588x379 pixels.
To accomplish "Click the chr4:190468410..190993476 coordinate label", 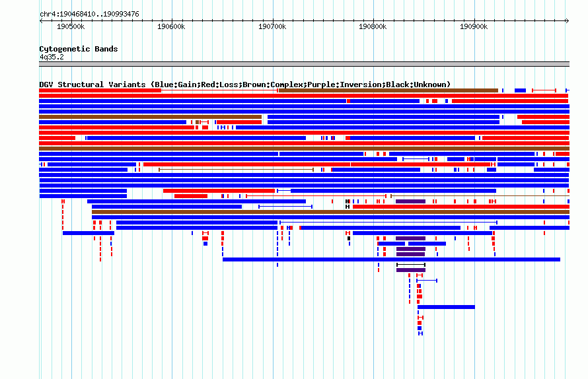I will (x=89, y=15).
